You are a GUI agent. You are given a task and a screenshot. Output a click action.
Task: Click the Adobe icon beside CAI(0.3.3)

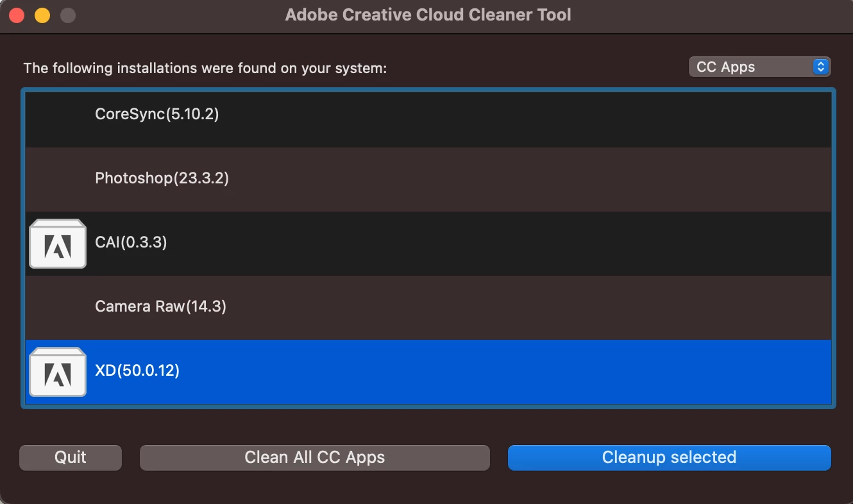pyautogui.click(x=58, y=244)
